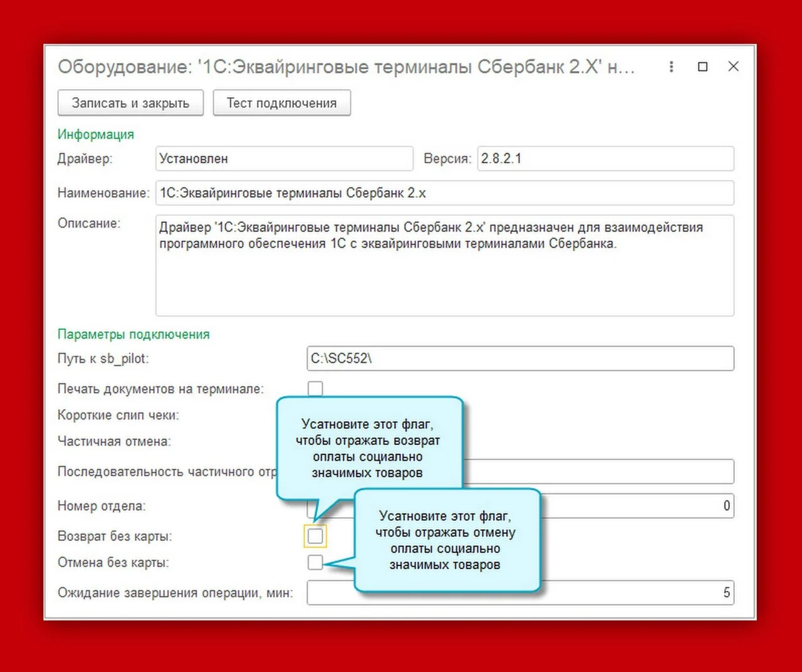
Task: Click the window title 'Оборудование: 1С:Эквайринговые терминалы'
Action: pos(346,66)
